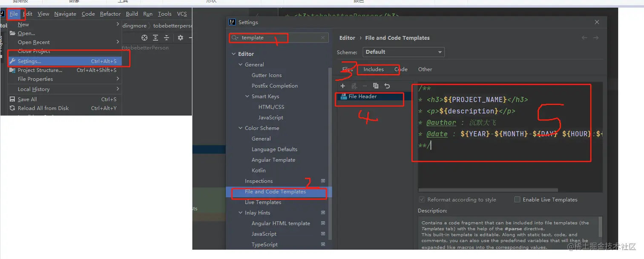Click the search magnifier icon in Settings

tap(235, 38)
